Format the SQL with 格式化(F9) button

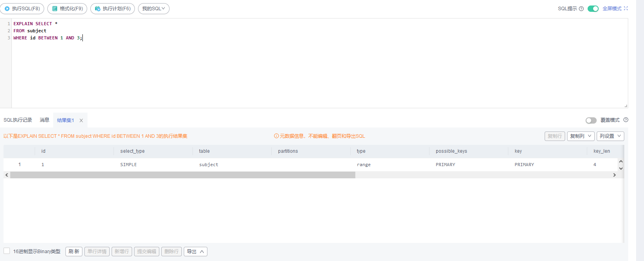(67, 9)
